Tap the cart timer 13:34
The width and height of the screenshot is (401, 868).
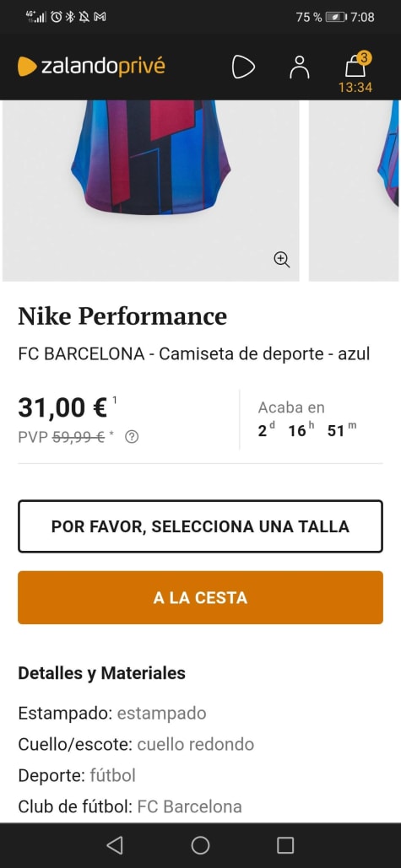pos(355,87)
